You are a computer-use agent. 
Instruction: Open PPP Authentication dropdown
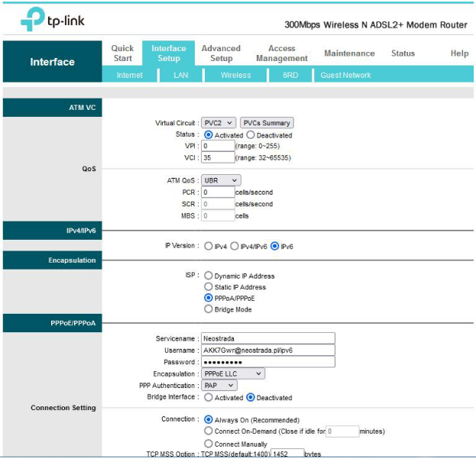click(x=219, y=386)
